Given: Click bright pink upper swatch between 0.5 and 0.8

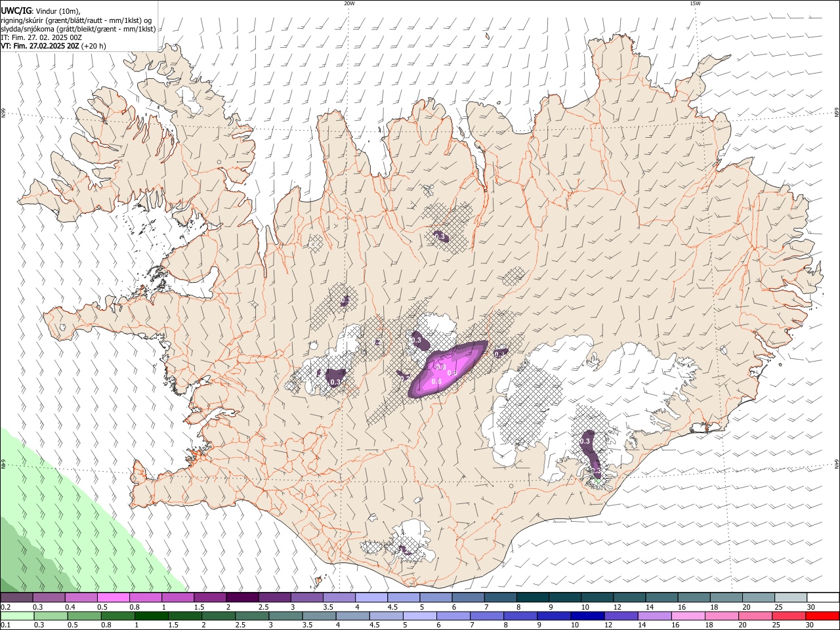Looking at the screenshot, I should 114,598.
